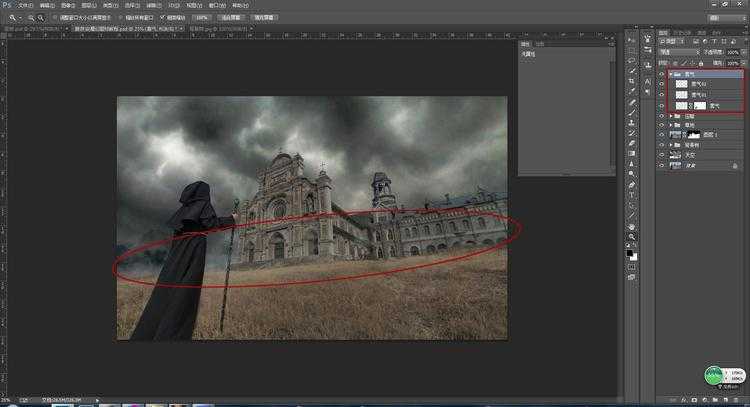Viewport: 750px width, 407px height.
Task: Click the zoom out magnifier in options bar
Action: 41,18
